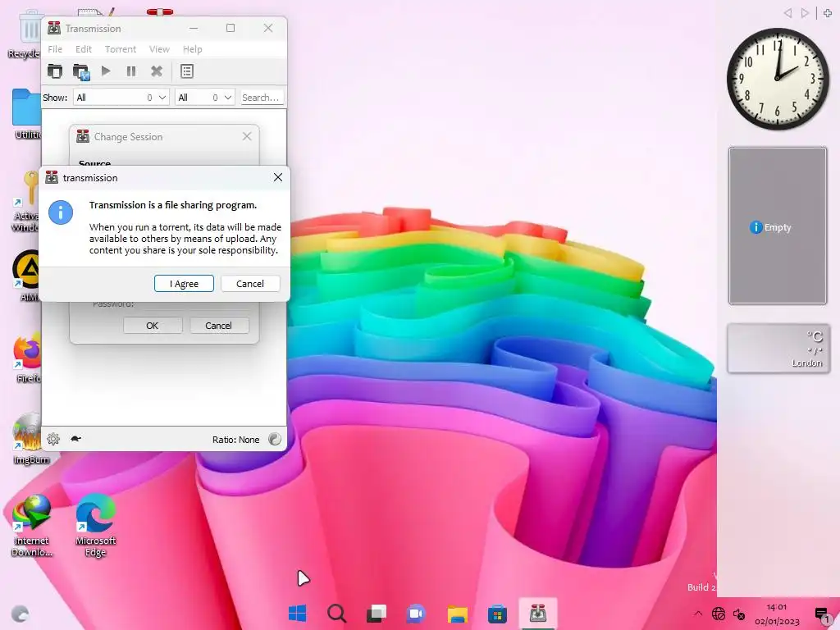The width and height of the screenshot is (840, 630).
Task: Click OK in Change Session dialog
Action: [x=153, y=326]
